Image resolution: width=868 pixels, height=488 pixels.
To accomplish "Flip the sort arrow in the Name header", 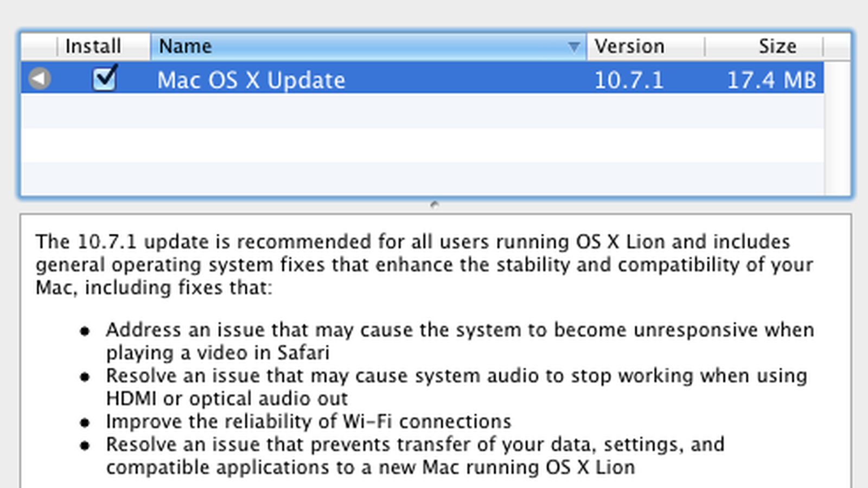I will 573,47.
